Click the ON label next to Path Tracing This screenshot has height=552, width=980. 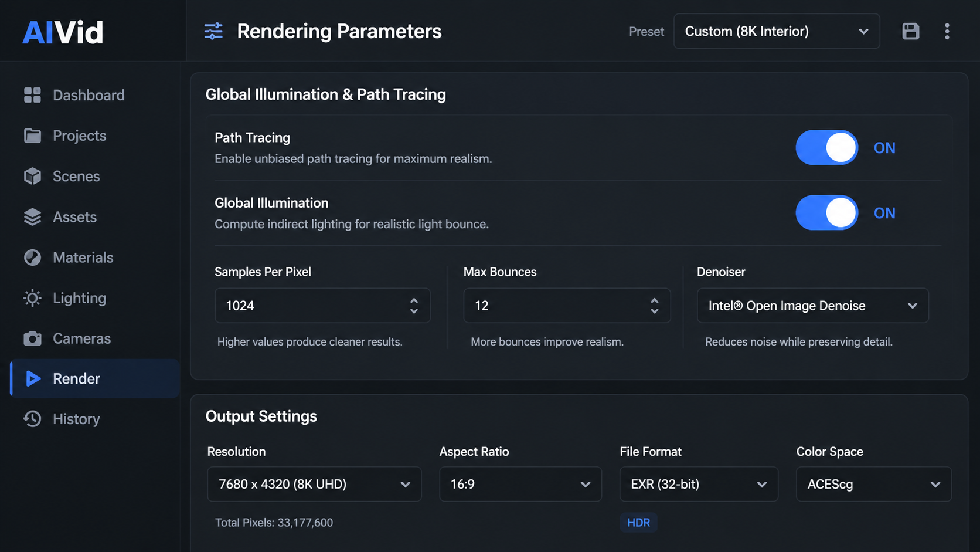884,148
